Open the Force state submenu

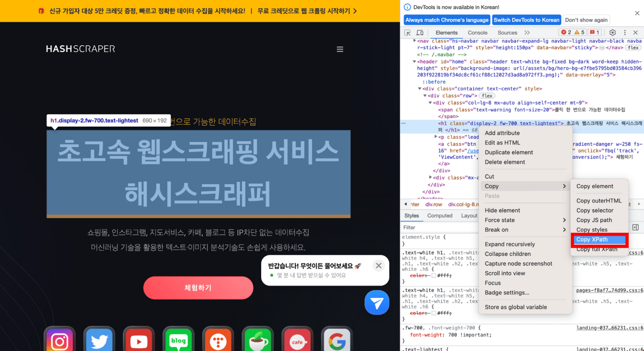[525, 220]
